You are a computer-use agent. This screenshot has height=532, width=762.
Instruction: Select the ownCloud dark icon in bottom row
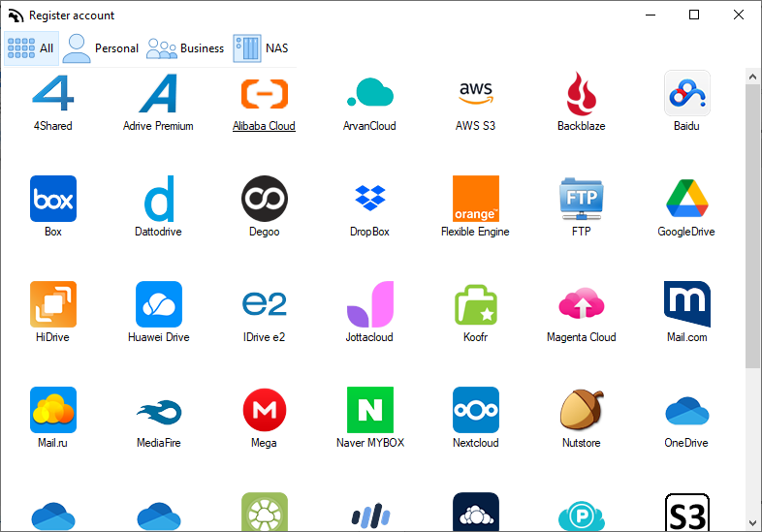[x=476, y=512]
